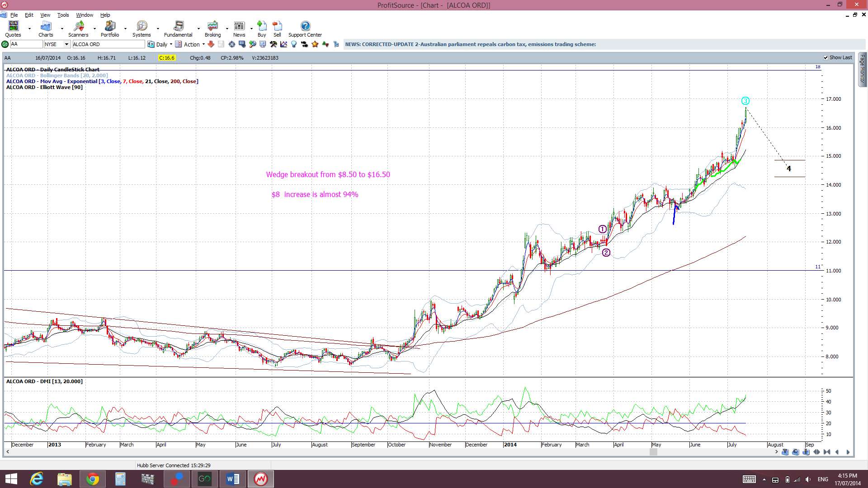Click the Start button on the taskbar
The width and height of the screenshot is (868, 488).
tap(11, 479)
